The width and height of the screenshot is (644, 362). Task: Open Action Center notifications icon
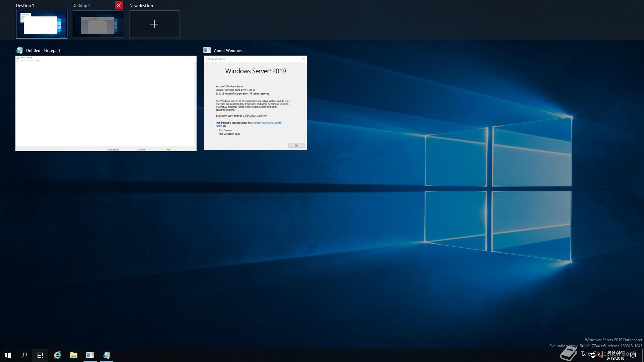[633, 355]
